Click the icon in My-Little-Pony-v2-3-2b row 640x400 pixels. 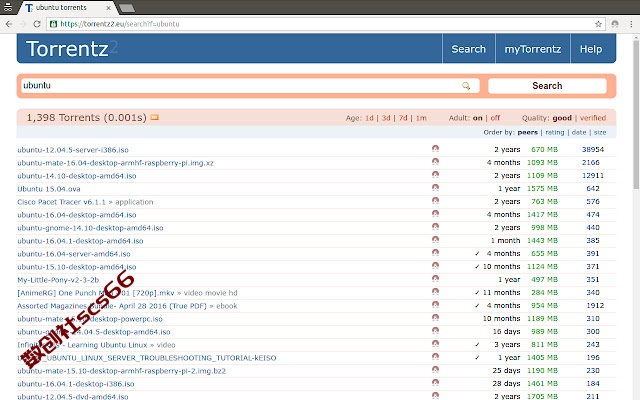coord(436,279)
